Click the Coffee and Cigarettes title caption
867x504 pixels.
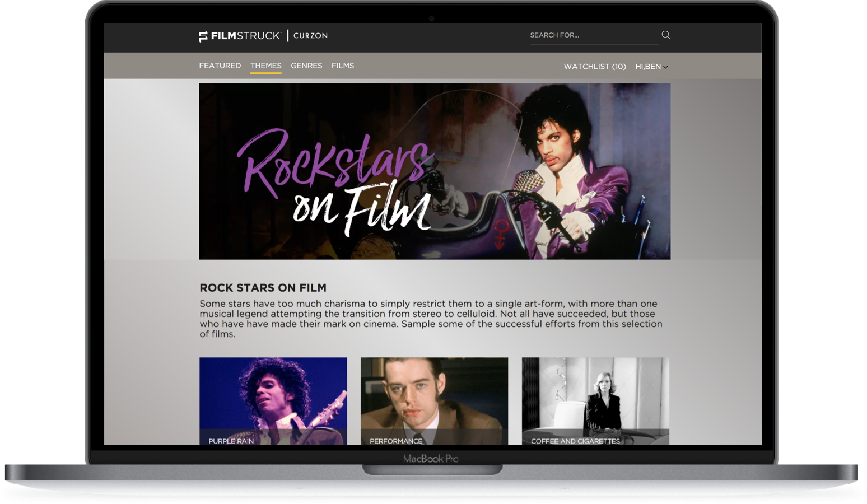point(575,441)
